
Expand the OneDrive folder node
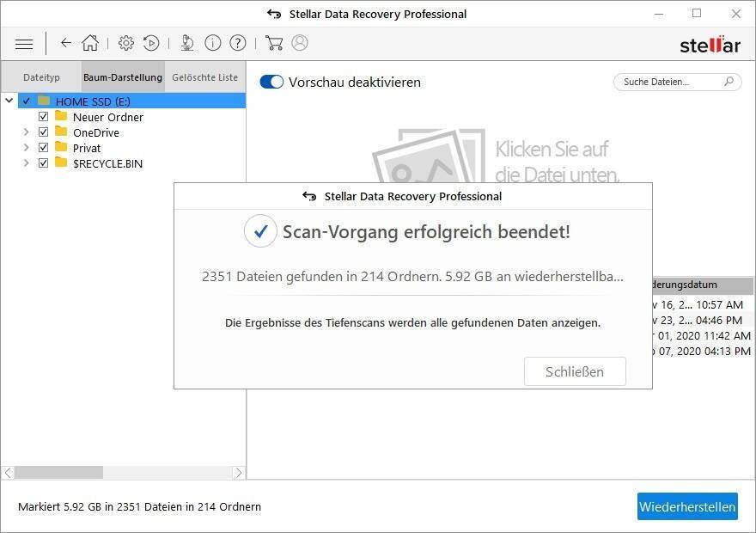pyautogui.click(x=26, y=132)
